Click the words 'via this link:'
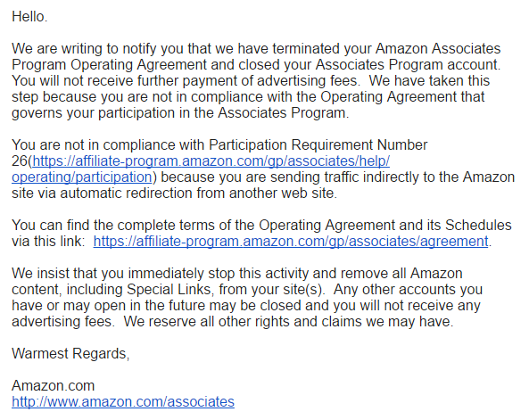Viewport: 529px width, 420px height. (48, 241)
